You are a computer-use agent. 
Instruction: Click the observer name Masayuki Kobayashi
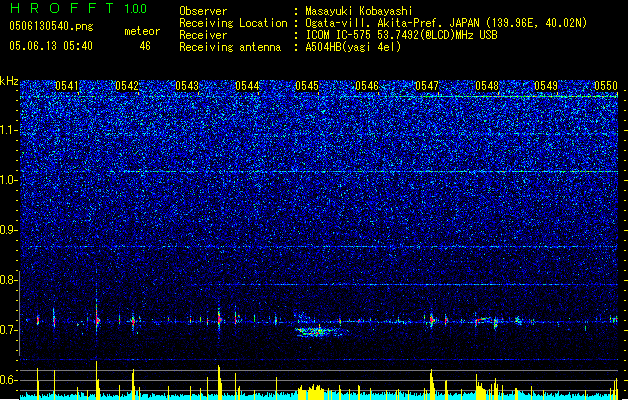coord(359,11)
